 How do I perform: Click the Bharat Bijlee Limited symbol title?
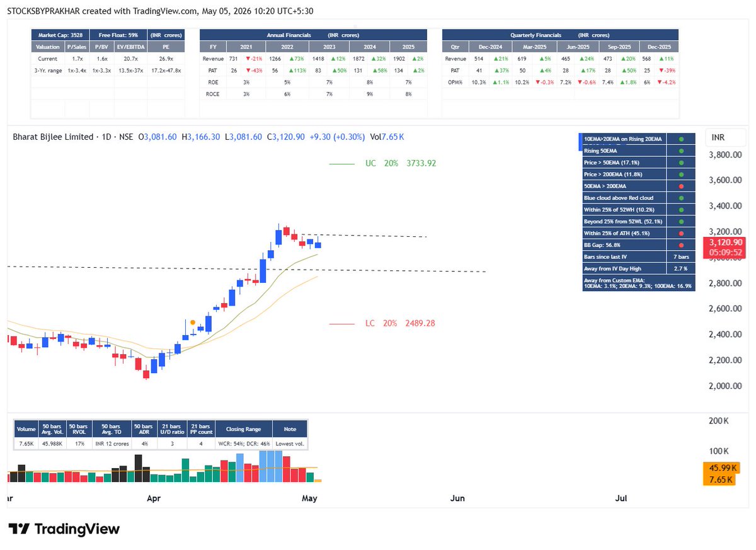point(53,137)
